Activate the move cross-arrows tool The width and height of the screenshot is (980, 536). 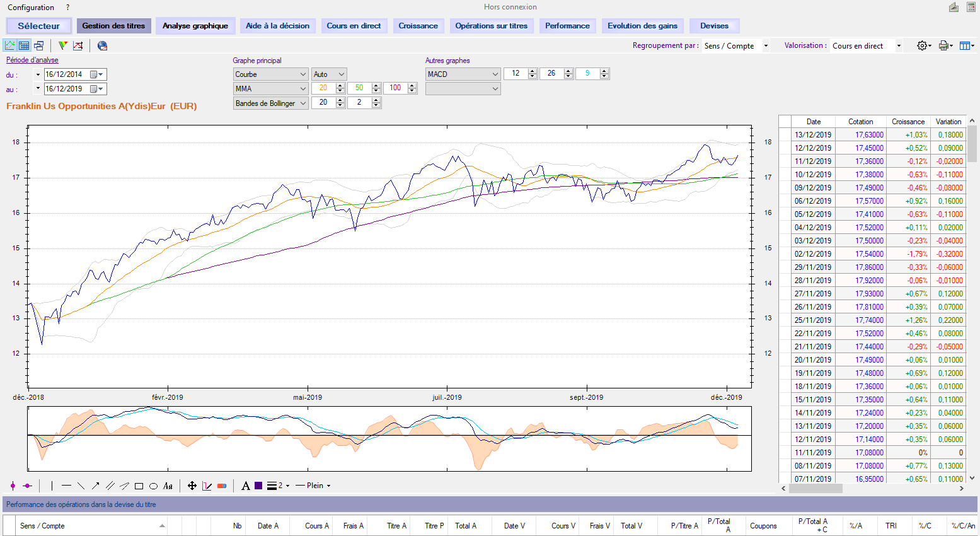pyautogui.click(x=192, y=486)
